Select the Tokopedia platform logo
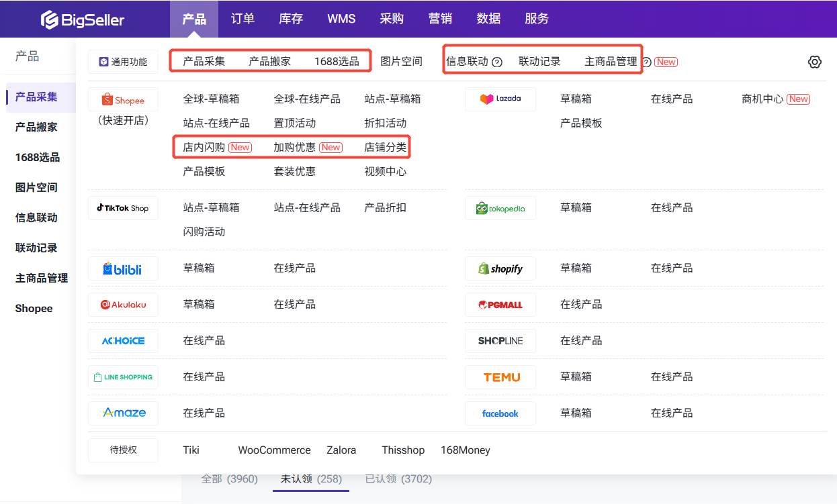Viewport: 837px width, 504px height. [500, 208]
